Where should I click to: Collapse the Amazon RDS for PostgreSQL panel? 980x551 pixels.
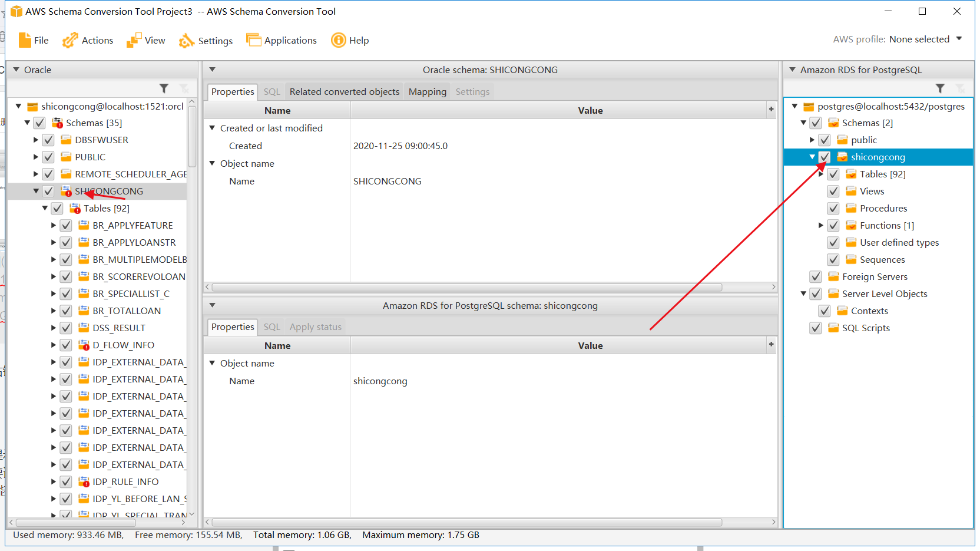coord(793,70)
